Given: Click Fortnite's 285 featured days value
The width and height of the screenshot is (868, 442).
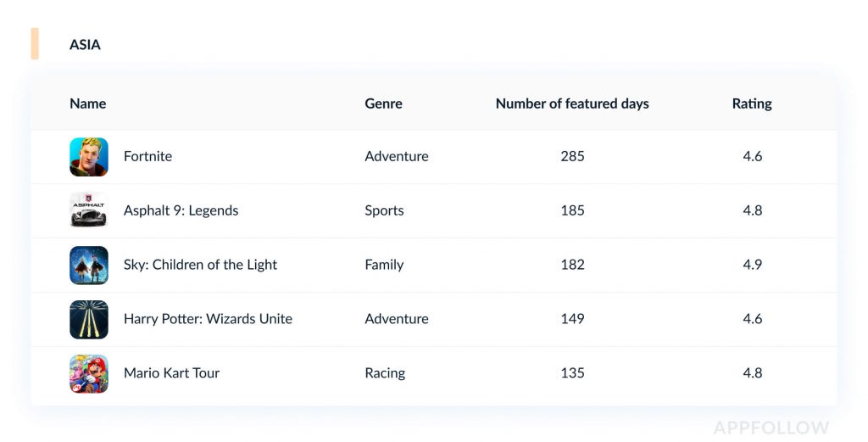Looking at the screenshot, I should [572, 156].
